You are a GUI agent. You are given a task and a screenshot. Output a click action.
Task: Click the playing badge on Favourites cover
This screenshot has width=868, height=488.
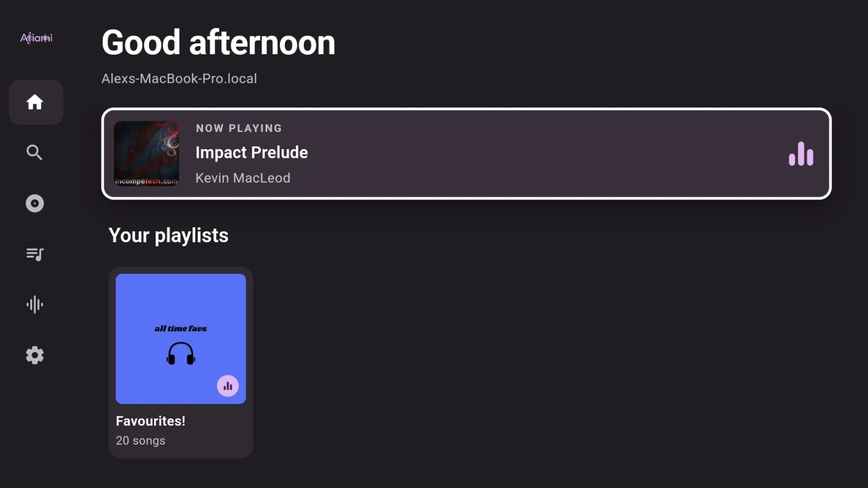click(x=228, y=386)
